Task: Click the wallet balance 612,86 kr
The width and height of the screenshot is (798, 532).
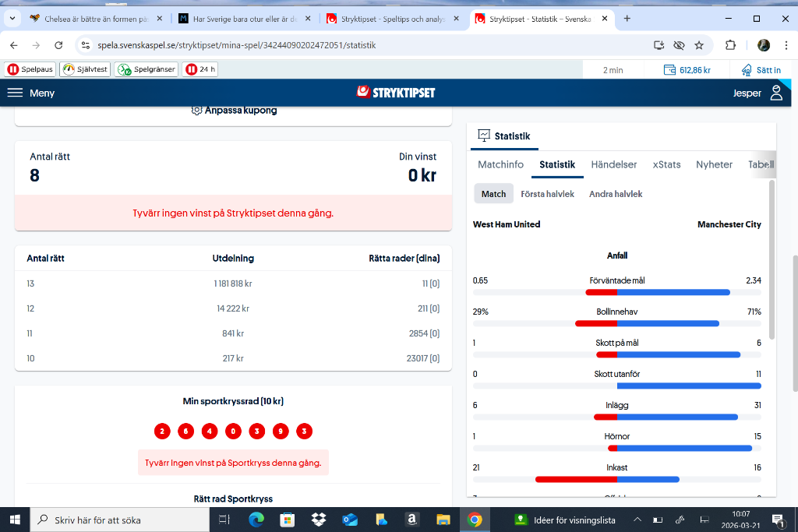Action: (x=687, y=69)
